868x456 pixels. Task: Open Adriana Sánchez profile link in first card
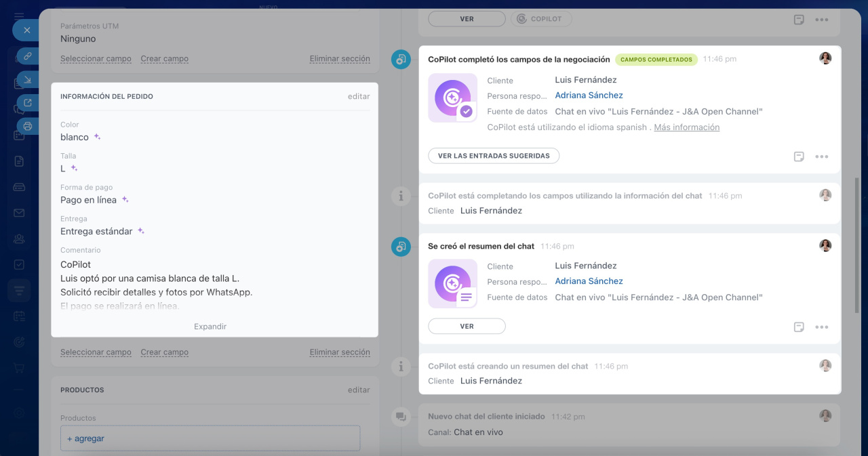tap(589, 96)
